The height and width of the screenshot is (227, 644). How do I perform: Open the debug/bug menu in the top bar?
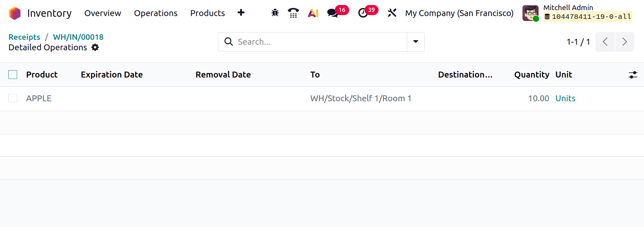pos(275,13)
